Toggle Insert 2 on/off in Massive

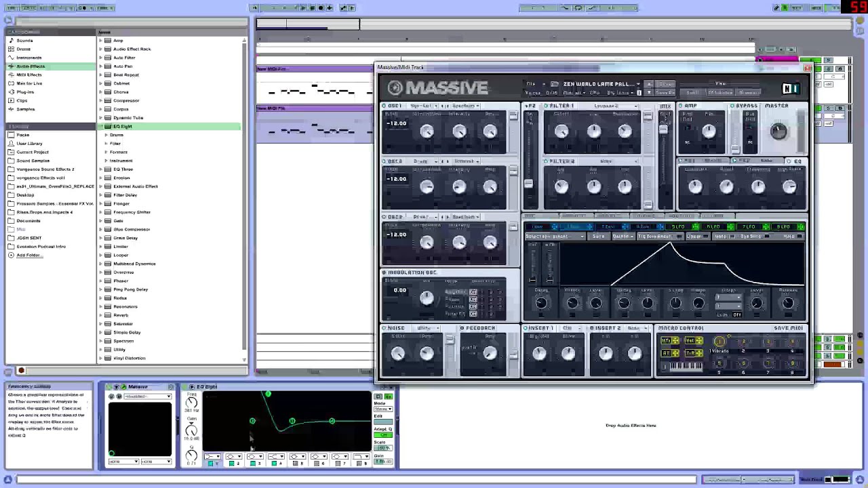pyautogui.click(x=592, y=329)
